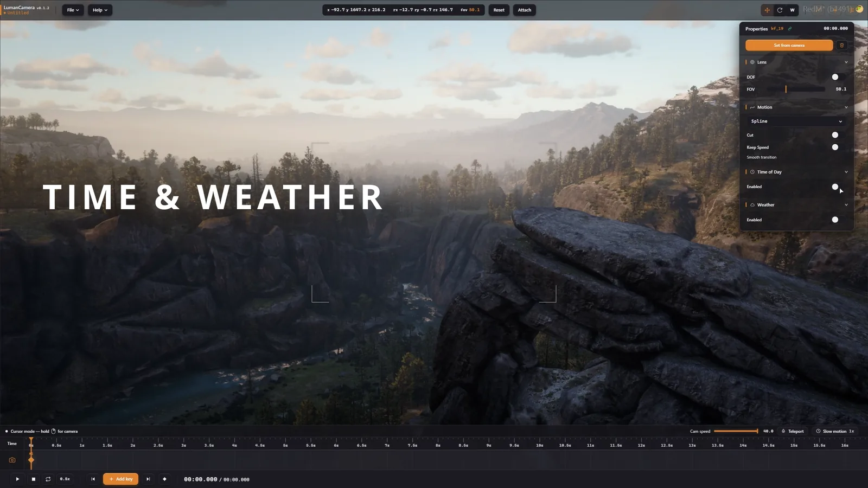Delete keyframe with the trash icon
Screen dimensions: 868x488
tap(841, 45)
